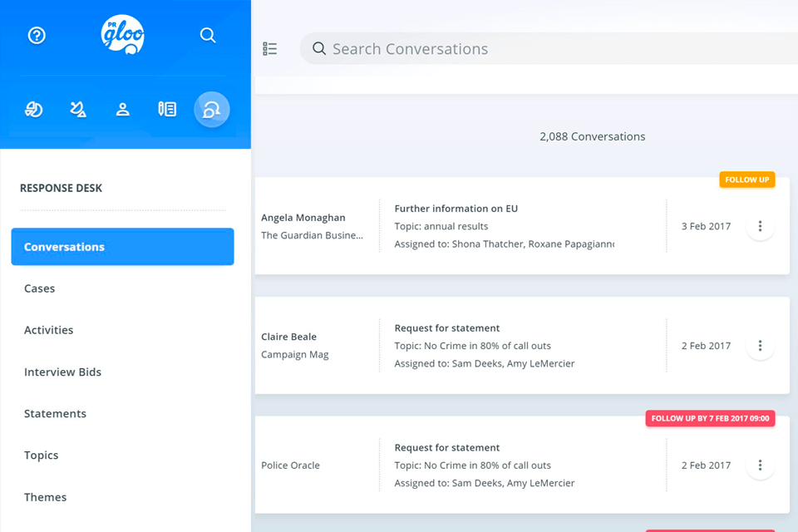Viewport: 798px width, 532px height.
Task: Click Assigned to: Shona Thatcher line
Action: 504,244
